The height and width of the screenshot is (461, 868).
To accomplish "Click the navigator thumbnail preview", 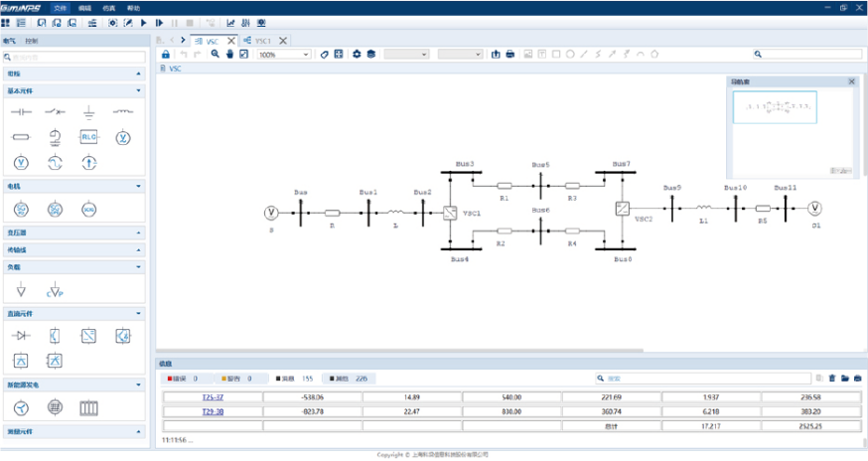I will (x=774, y=106).
